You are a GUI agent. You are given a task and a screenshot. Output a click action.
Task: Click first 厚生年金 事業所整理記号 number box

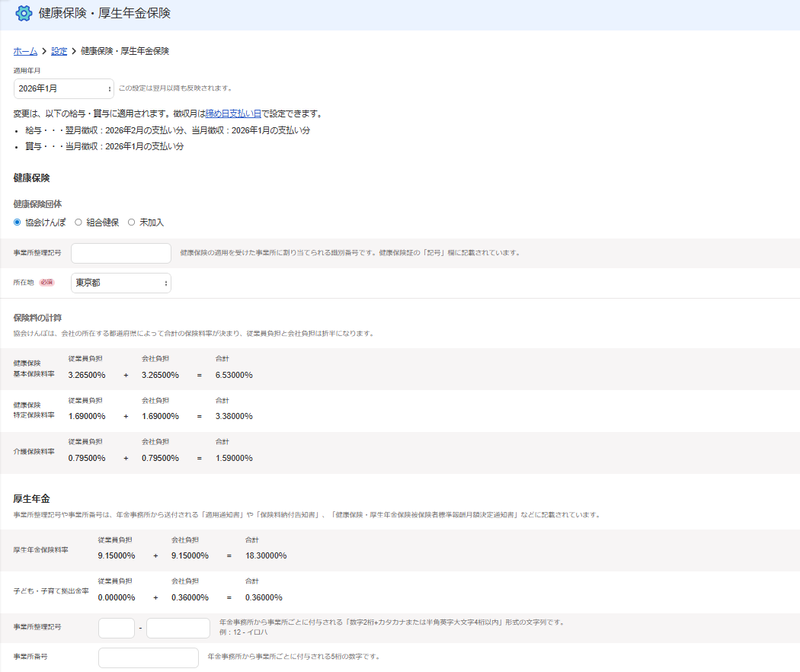[x=117, y=628]
